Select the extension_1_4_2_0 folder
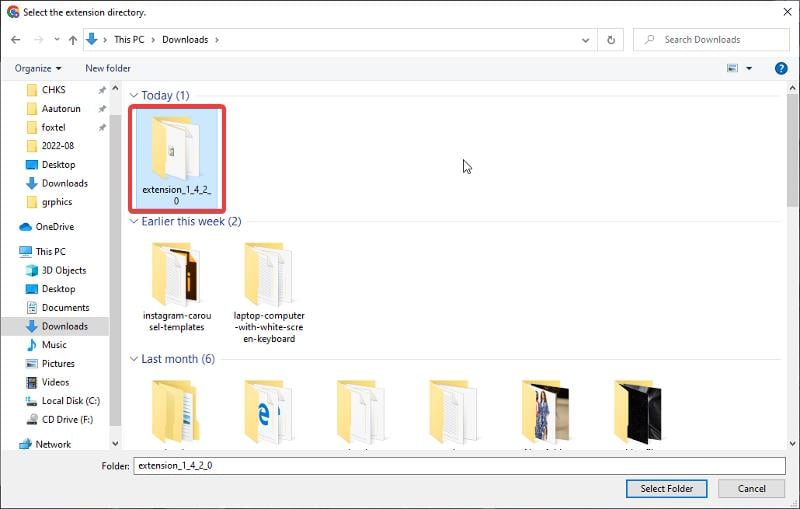The image size is (800, 509). coord(177,159)
